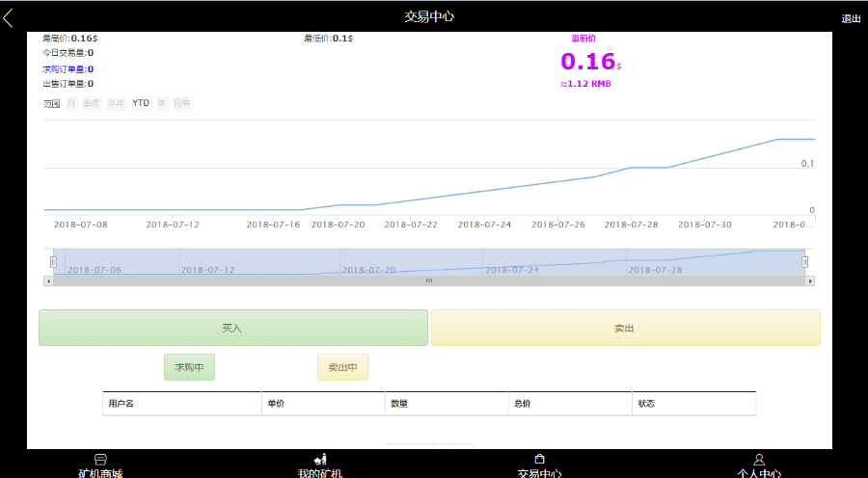Click the chart scrollbar's center thumb grip

pyautogui.click(x=429, y=281)
